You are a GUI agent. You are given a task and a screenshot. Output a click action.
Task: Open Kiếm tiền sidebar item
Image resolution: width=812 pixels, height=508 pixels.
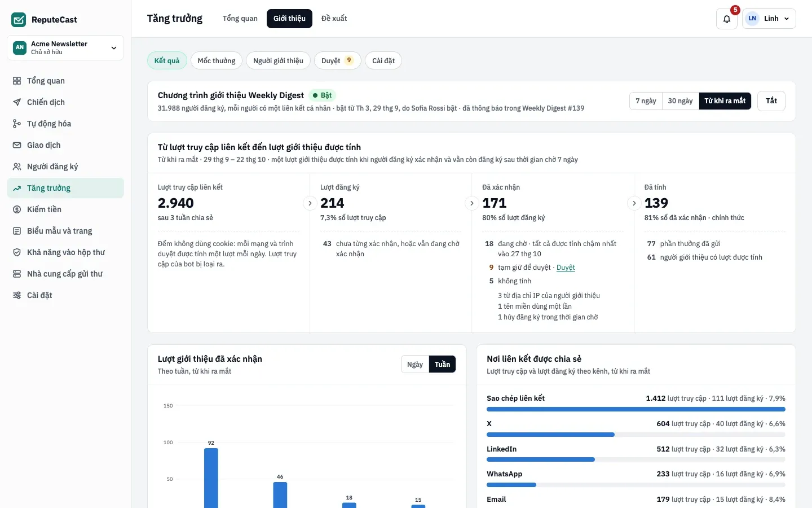pos(65,209)
